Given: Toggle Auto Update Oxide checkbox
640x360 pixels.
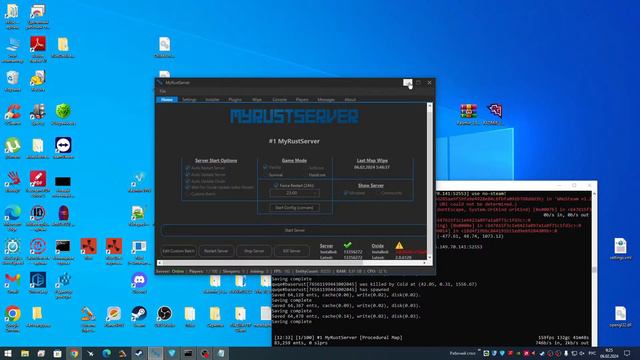Looking at the screenshot, I should 188,181.
